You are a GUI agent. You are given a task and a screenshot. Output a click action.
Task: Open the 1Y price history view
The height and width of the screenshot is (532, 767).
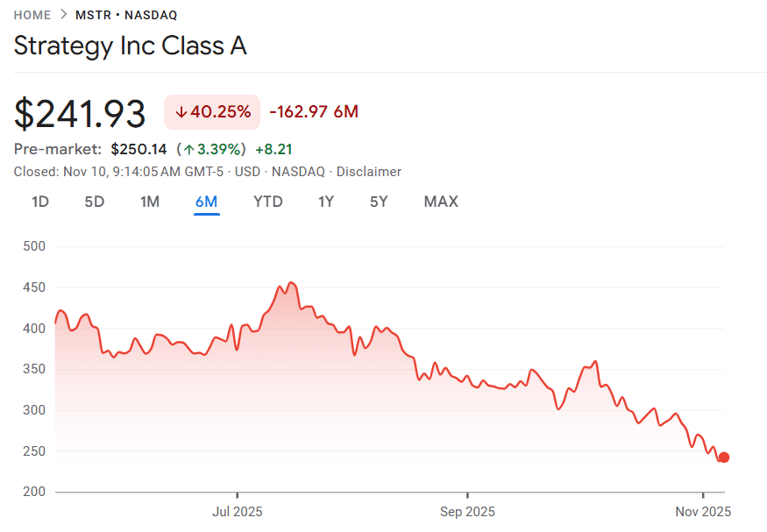point(325,202)
